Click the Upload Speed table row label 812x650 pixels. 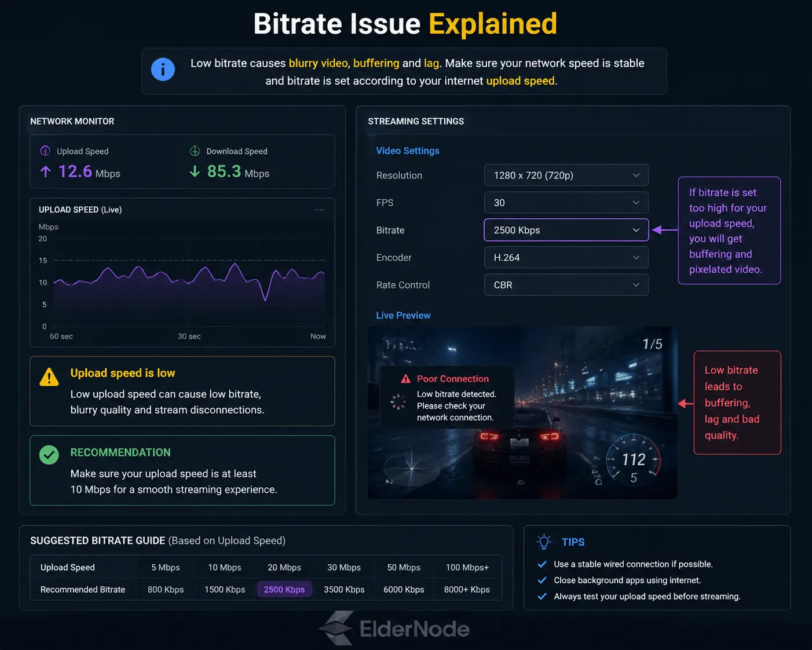pyautogui.click(x=68, y=568)
